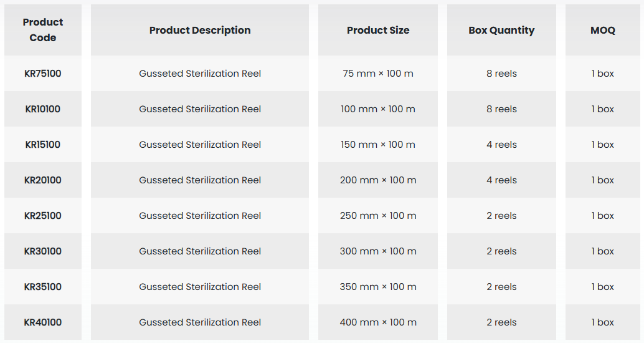Click the 300 mm × 100 m size cell
The height and width of the screenshot is (343, 644).
pos(378,251)
